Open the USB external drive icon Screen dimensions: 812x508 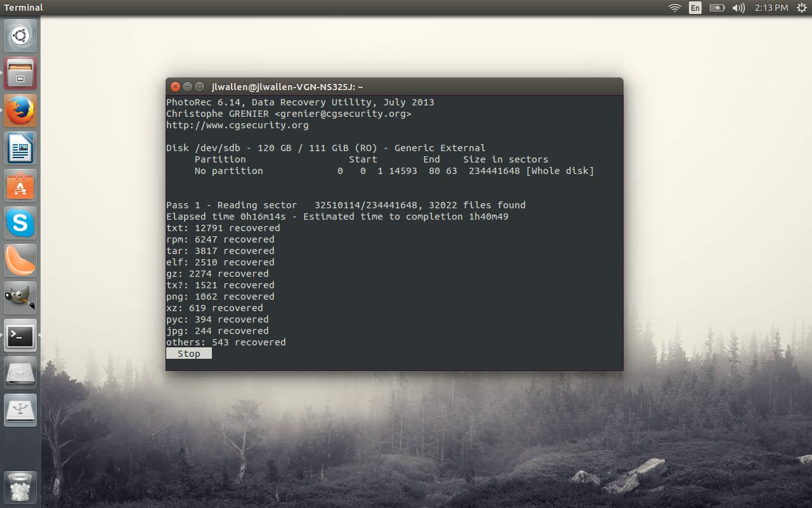pyautogui.click(x=20, y=410)
